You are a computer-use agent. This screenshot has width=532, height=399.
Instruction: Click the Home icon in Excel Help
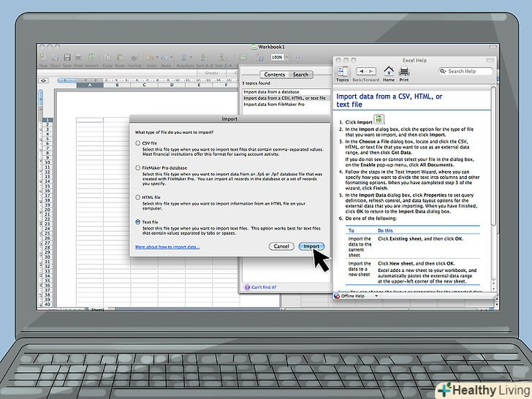389,72
